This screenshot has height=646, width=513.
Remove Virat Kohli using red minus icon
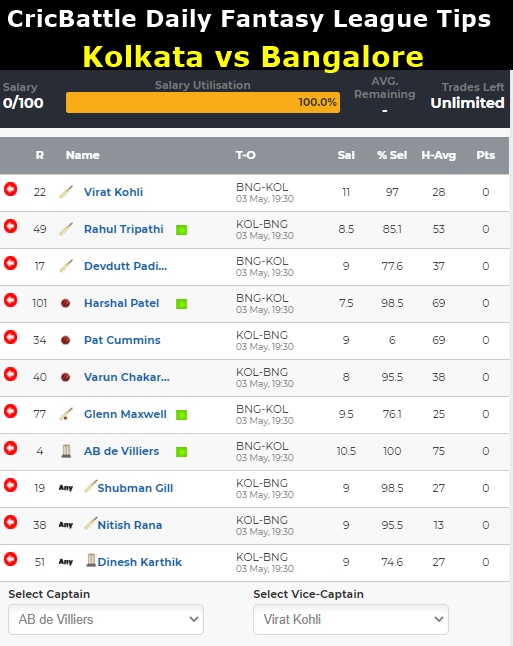click(x=11, y=189)
